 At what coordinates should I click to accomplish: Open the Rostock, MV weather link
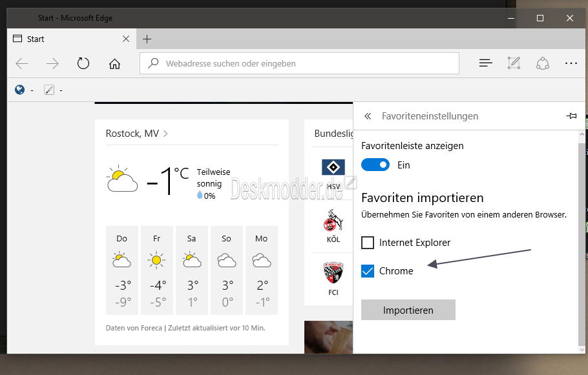(132, 134)
